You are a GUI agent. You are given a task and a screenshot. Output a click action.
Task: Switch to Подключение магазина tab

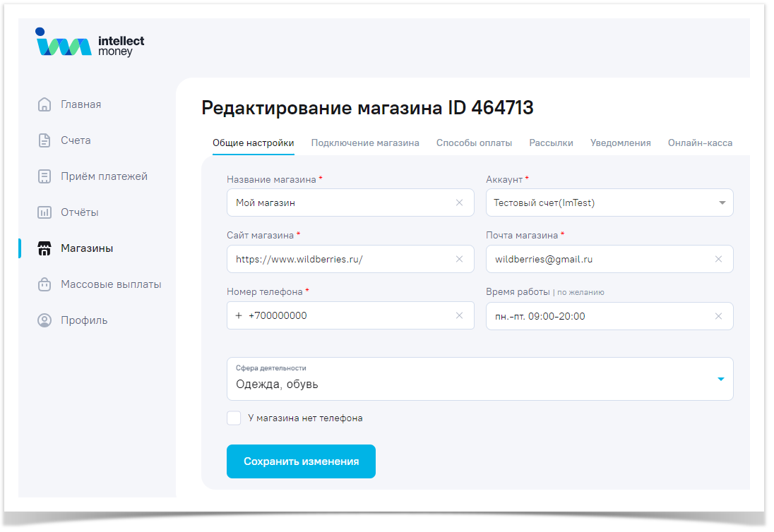(x=365, y=143)
